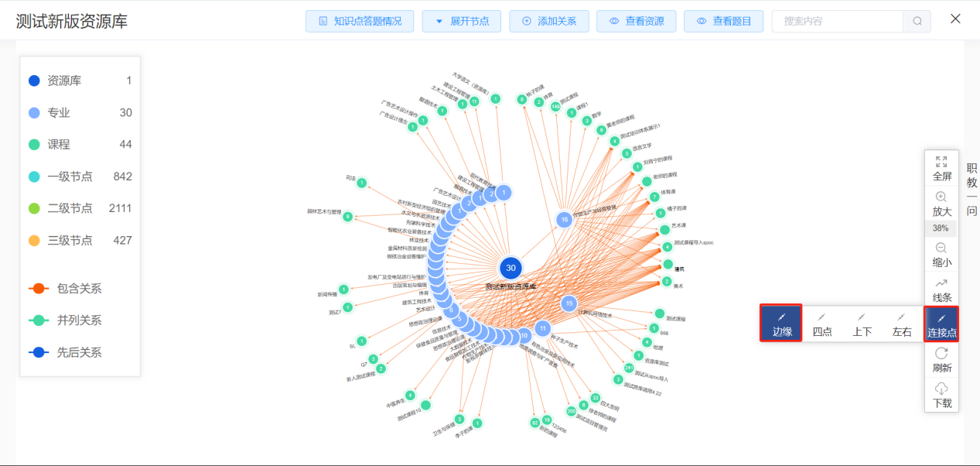Select the 上下 connection option
Image resolution: width=980 pixels, height=466 pixels.
[x=862, y=324]
